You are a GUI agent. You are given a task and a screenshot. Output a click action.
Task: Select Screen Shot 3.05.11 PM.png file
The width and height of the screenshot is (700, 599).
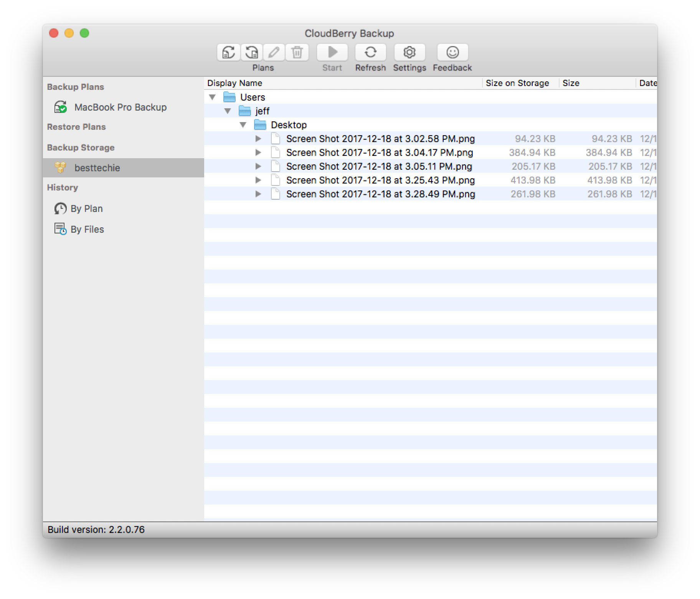pos(379,166)
